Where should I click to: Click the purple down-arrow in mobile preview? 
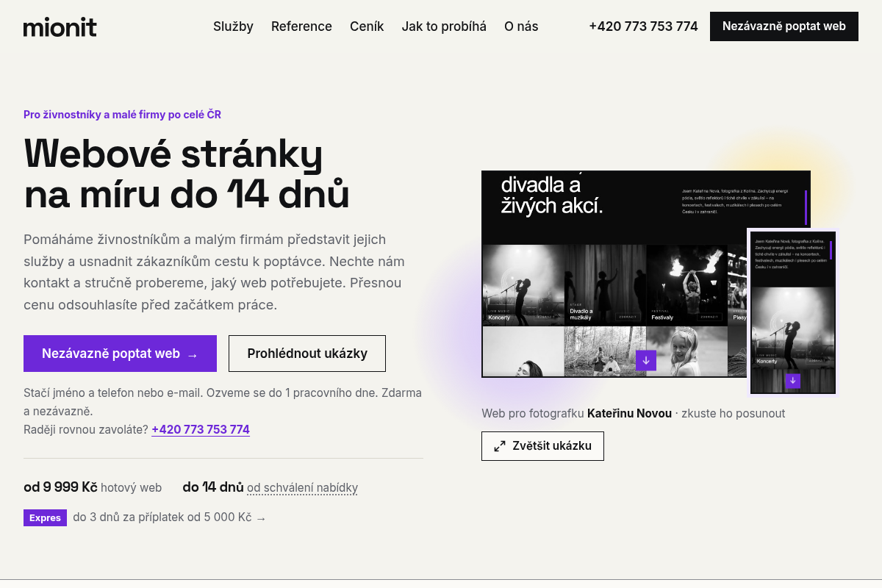click(792, 381)
